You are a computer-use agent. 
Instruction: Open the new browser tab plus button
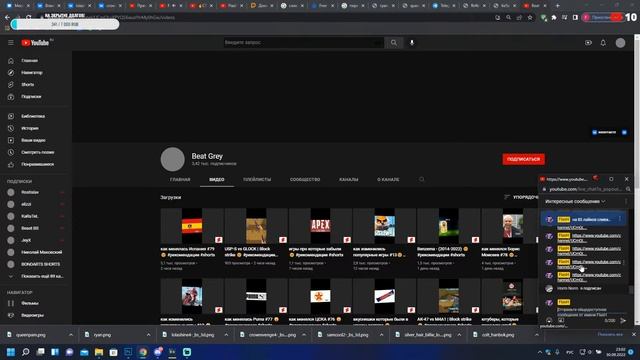(x=558, y=6)
